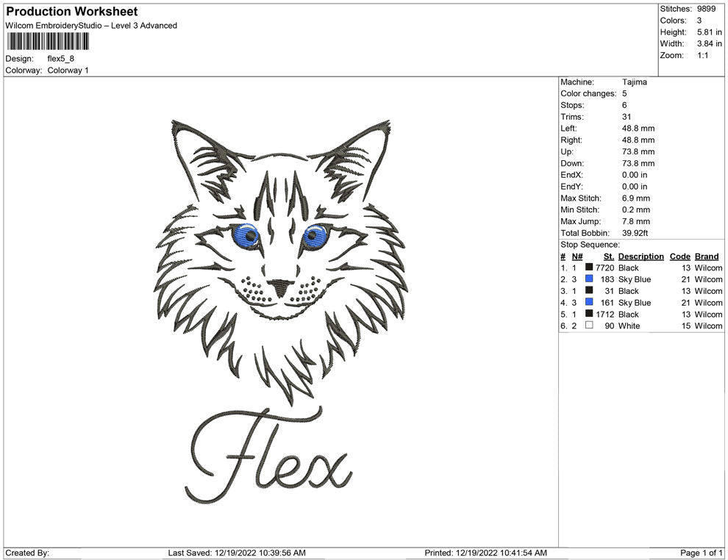Click the 'N#' column header
The height and width of the screenshot is (560, 728).
[x=577, y=256]
